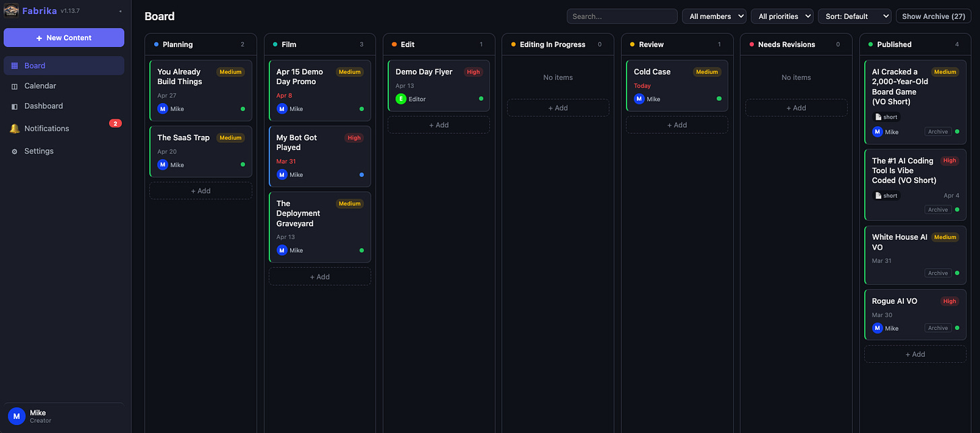Click the green status dot on Rogue AI VO
The width and height of the screenshot is (980, 433).
[x=957, y=328]
